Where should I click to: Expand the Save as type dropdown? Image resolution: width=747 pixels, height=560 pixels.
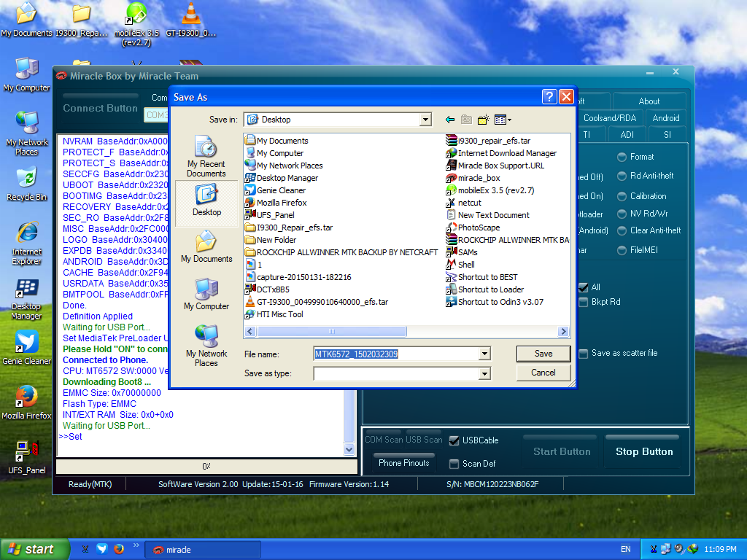click(x=484, y=374)
